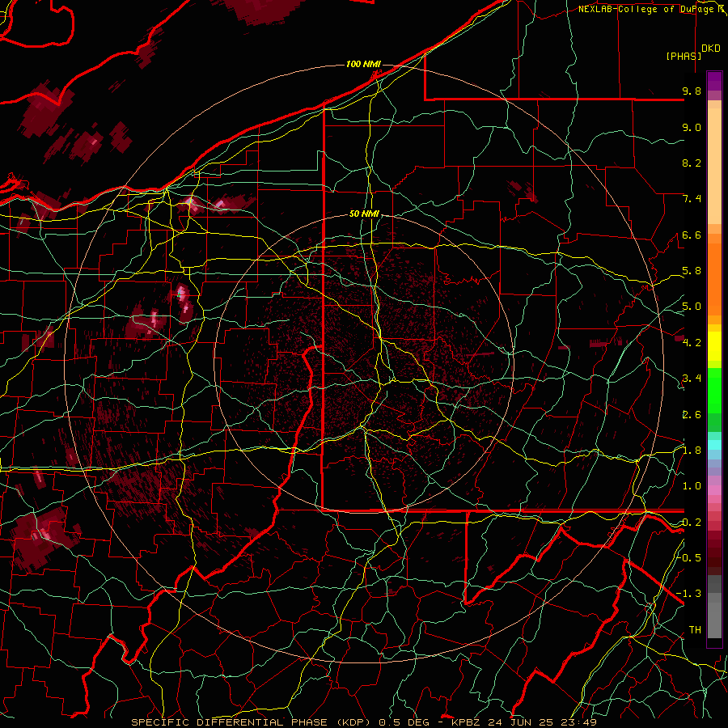Click the 0.2 scale value
Viewport: 728px width, 728px height.
point(692,523)
